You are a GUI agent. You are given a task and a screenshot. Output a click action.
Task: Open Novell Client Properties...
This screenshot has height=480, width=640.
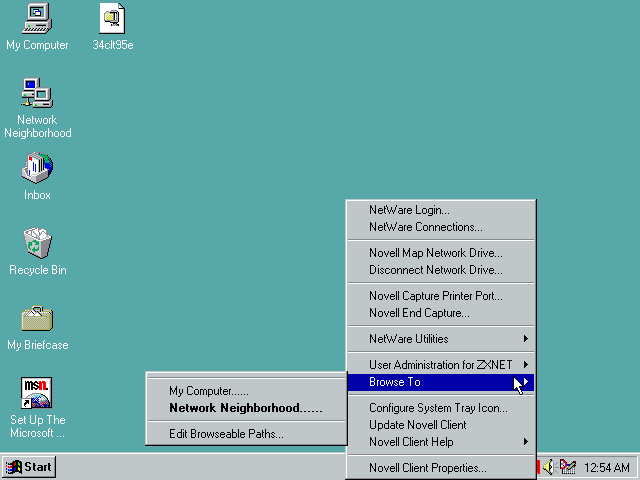tap(441, 468)
